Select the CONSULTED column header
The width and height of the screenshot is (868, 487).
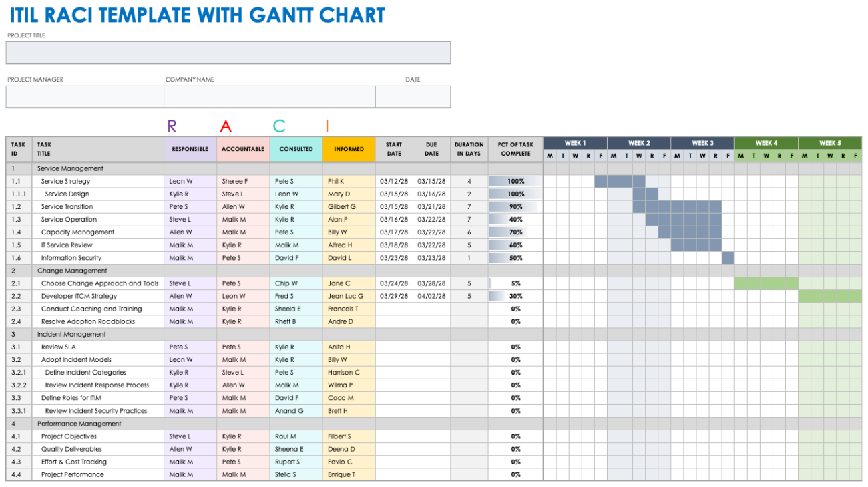coord(296,149)
